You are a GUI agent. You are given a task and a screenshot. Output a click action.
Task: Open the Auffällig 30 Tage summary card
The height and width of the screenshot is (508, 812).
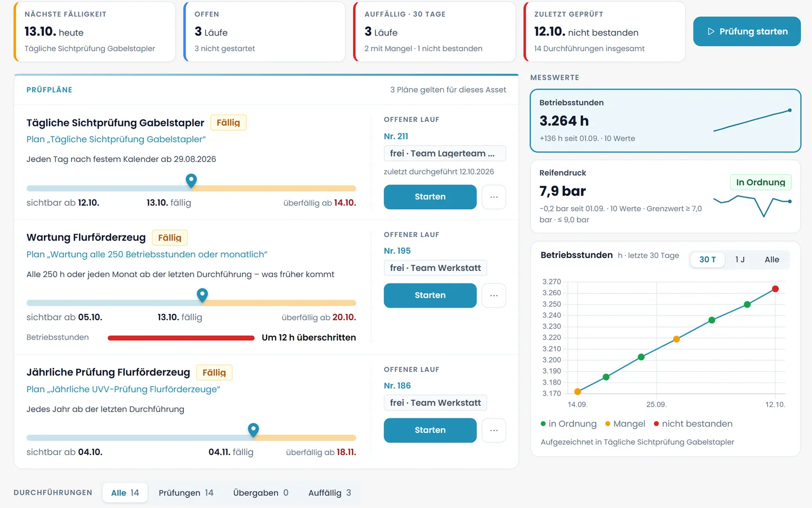click(x=434, y=32)
